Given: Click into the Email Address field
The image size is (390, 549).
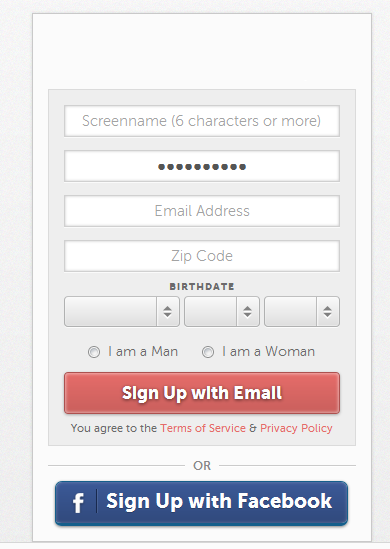Looking at the screenshot, I should [202, 211].
